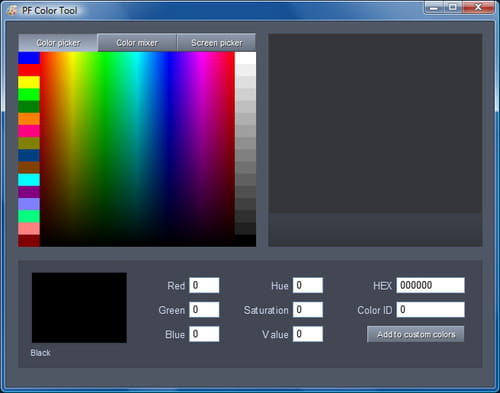Focus the Hue input field

[308, 285]
